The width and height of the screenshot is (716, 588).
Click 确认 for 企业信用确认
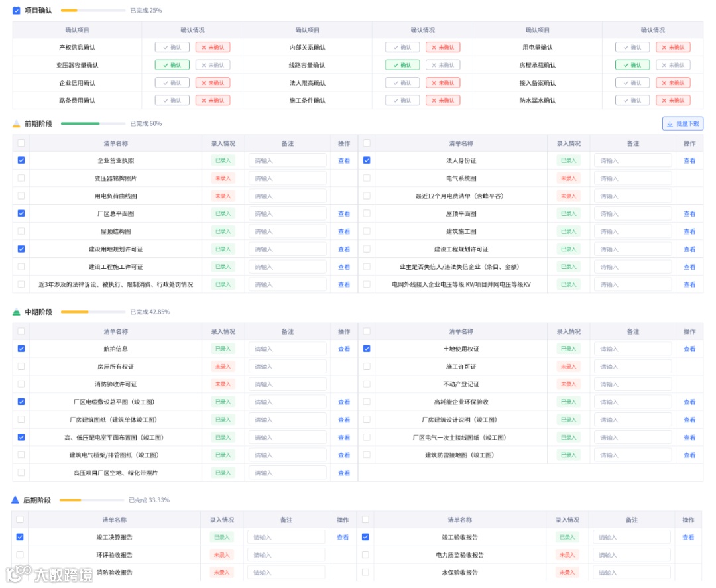172,83
